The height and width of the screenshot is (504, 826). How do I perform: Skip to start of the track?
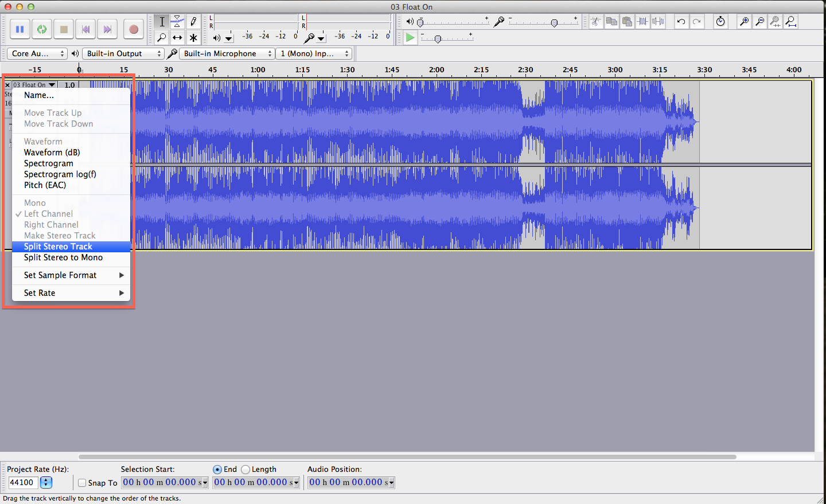[86, 29]
